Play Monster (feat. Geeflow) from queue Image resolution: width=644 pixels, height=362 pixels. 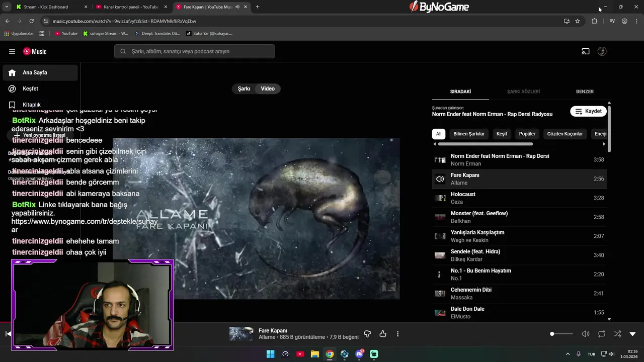tap(519, 217)
